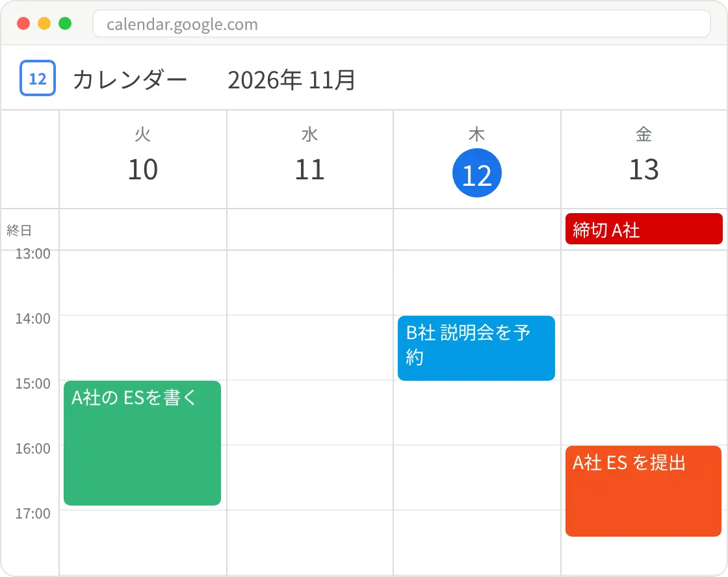Viewport: 728px width, 577px height.
Task: Click the 16:00 time label
Action: pyautogui.click(x=32, y=448)
